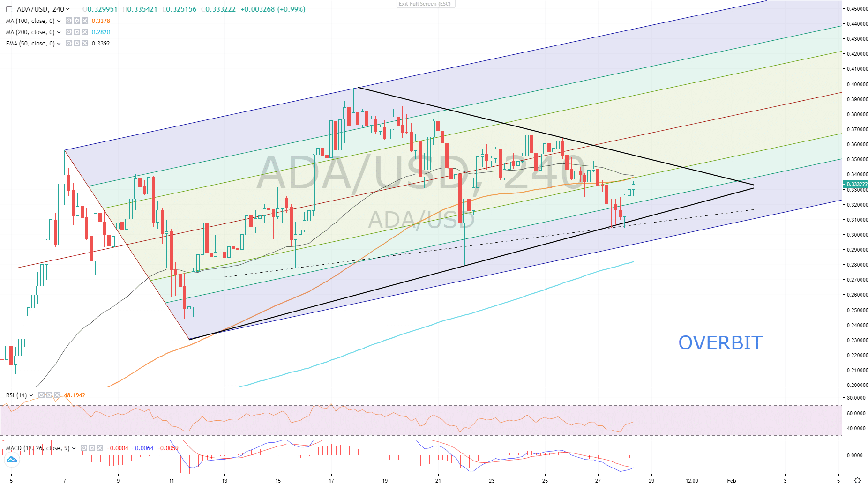This screenshot has height=483, width=868.
Task: Hide the MA 200 indicator with its eye icon
Action: [69, 32]
